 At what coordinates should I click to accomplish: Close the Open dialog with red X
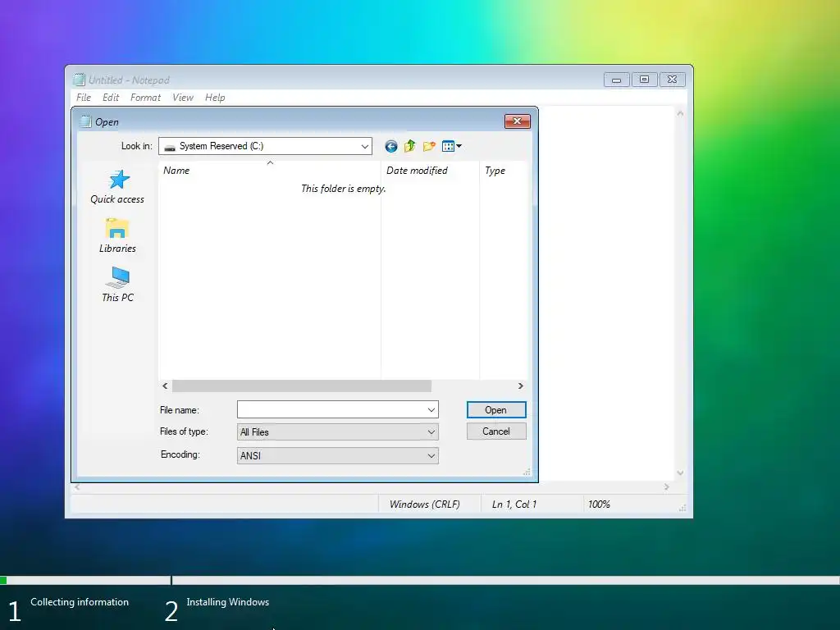(517, 121)
